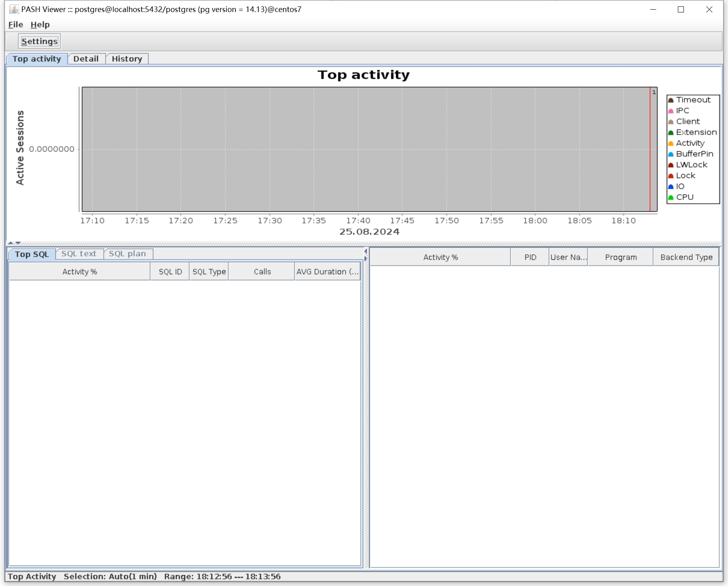The height and width of the screenshot is (586, 728).
Task: Click the 17:10 time axis label
Action: point(92,221)
